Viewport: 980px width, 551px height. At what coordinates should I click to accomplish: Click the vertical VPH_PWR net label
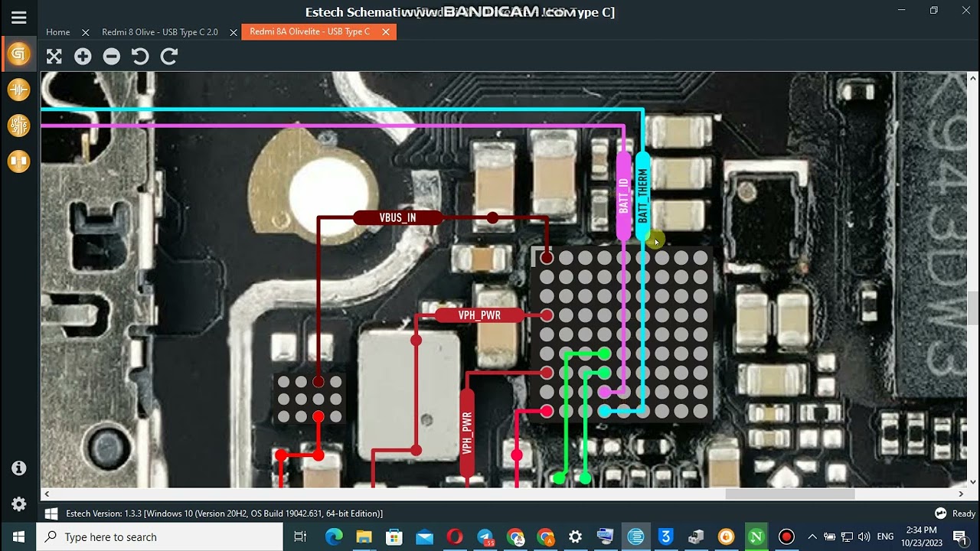point(467,433)
